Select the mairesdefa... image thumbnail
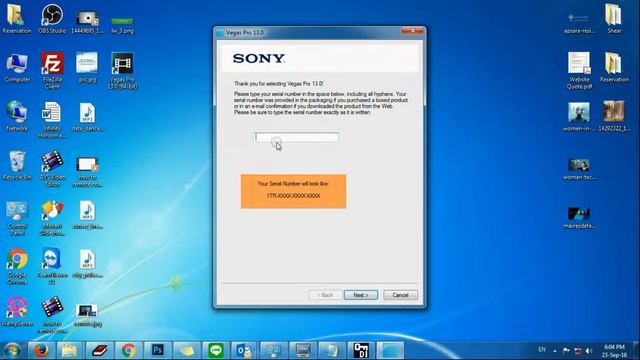This screenshot has width=640, height=360. point(579,218)
